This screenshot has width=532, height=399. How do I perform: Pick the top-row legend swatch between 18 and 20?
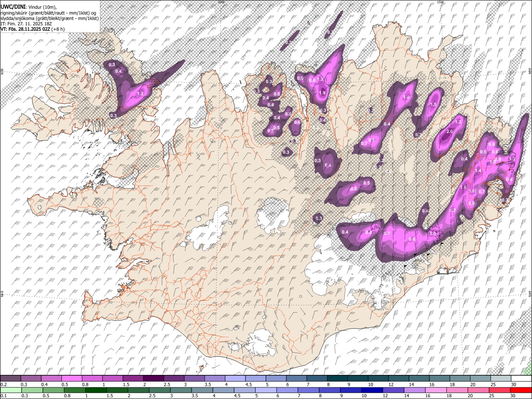[x=459, y=379]
